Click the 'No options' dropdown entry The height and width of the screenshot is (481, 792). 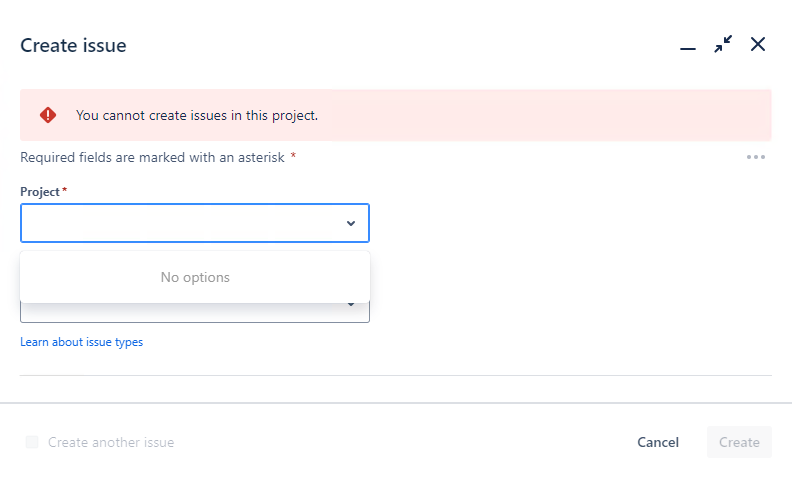[x=195, y=277]
